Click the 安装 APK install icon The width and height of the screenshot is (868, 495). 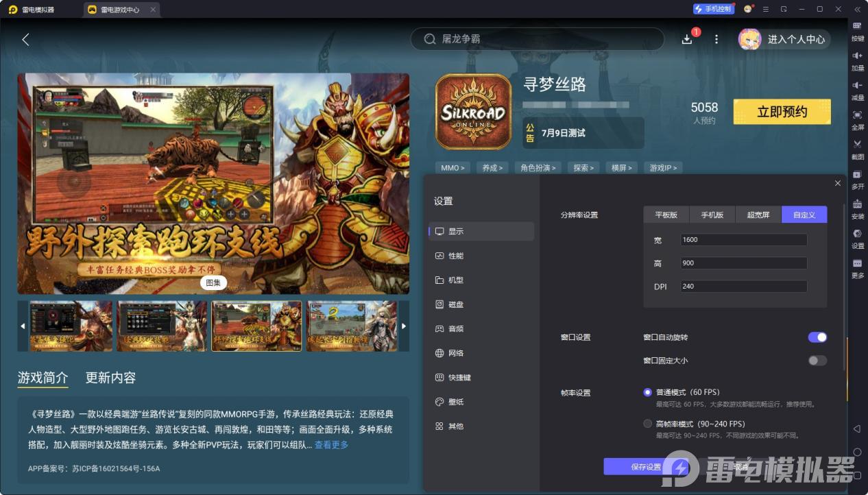(857, 208)
